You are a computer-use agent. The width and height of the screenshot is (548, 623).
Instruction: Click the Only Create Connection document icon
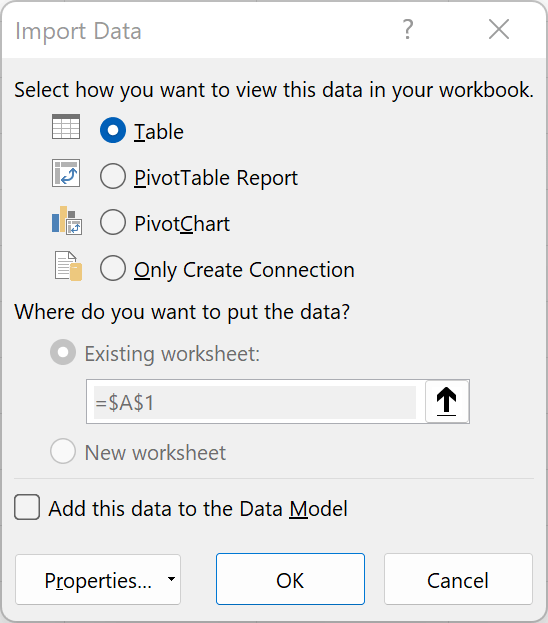pyautogui.click(x=68, y=266)
